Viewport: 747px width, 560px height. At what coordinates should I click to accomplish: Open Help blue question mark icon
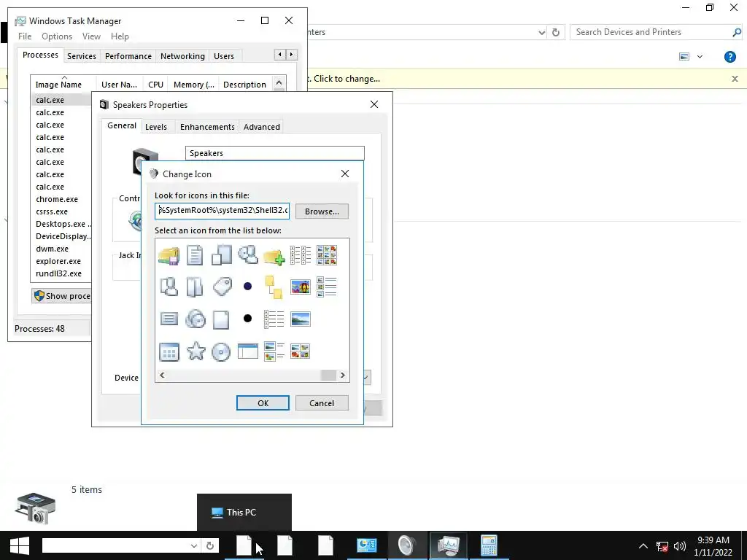click(x=729, y=57)
